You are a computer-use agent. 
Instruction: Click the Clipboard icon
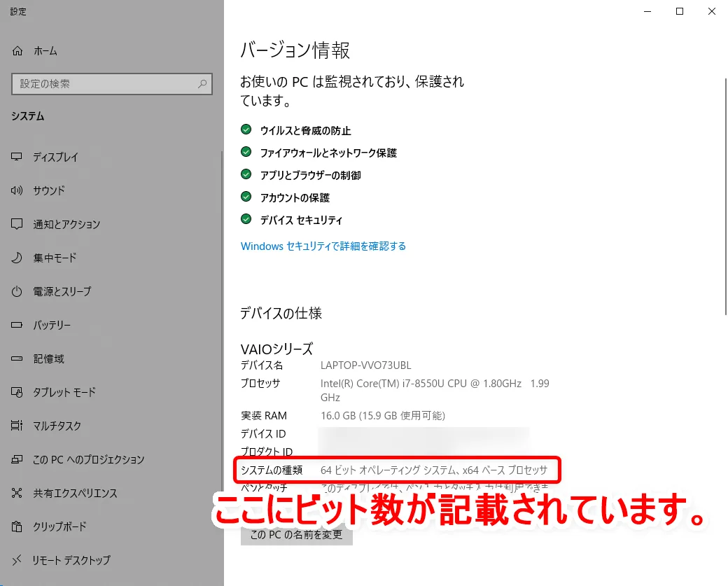click(x=17, y=526)
